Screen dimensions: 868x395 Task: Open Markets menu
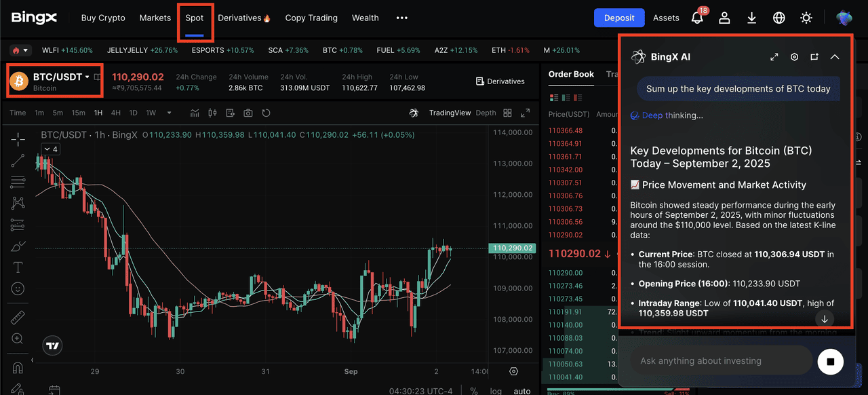tap(155, 18)
